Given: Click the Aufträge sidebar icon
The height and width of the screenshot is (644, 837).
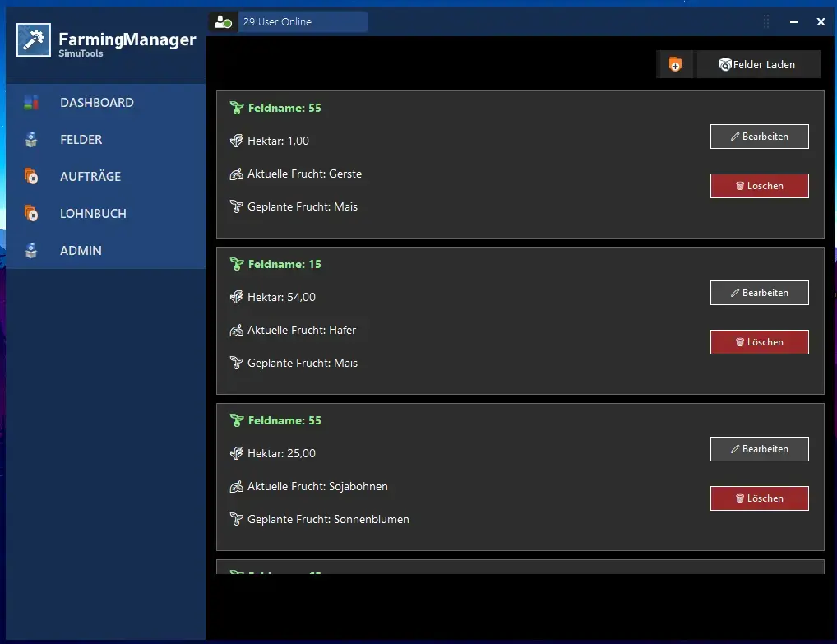Looking at the screenshot, I should coord(31,177).
